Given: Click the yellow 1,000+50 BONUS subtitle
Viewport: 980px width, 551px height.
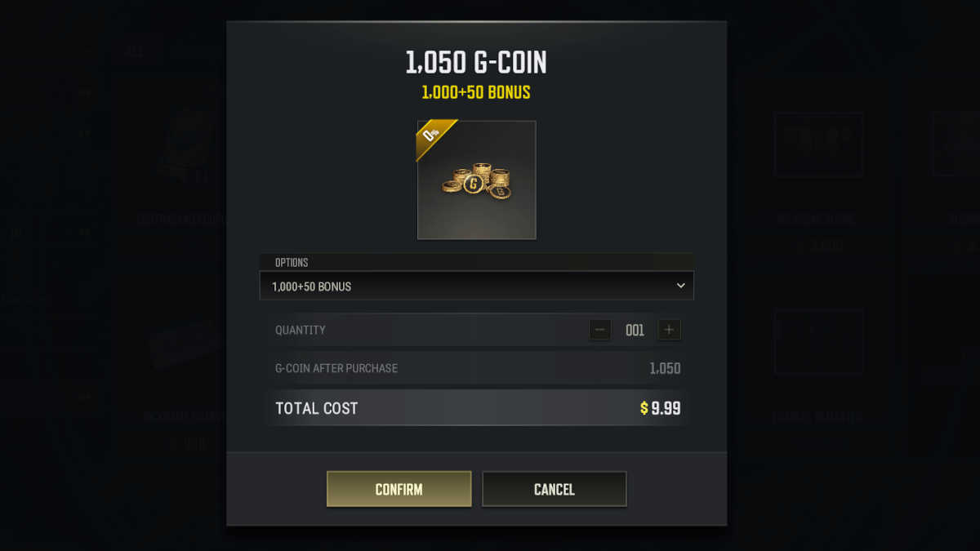Looking at the screenshot, I should pos(476,92).
